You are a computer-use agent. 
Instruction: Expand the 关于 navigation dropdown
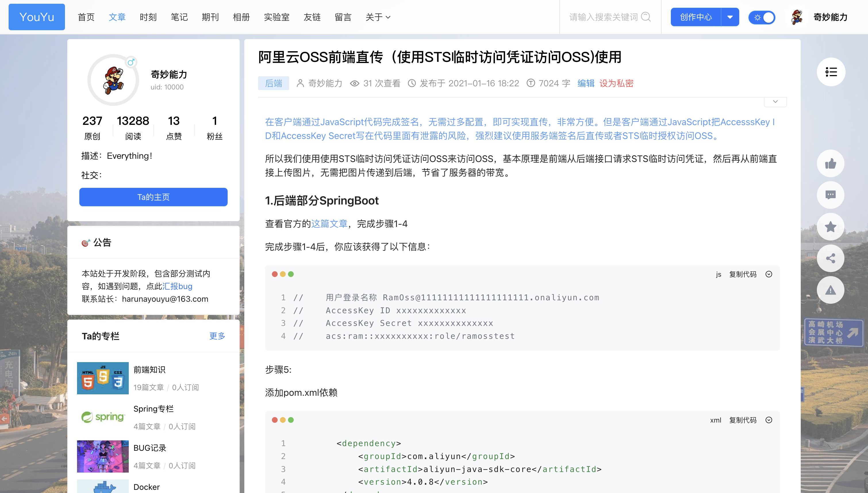click(378, 17)
